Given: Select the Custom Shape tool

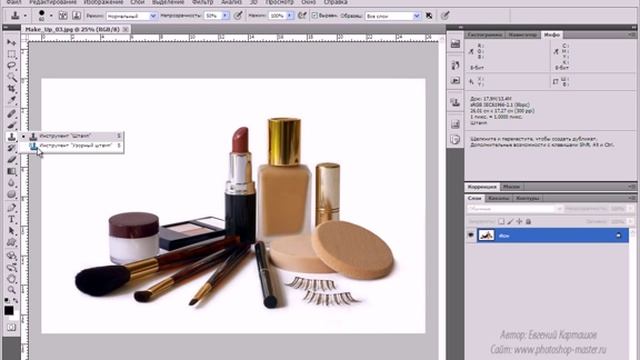Looking at the screenshot, I should [x=11, y=243].
